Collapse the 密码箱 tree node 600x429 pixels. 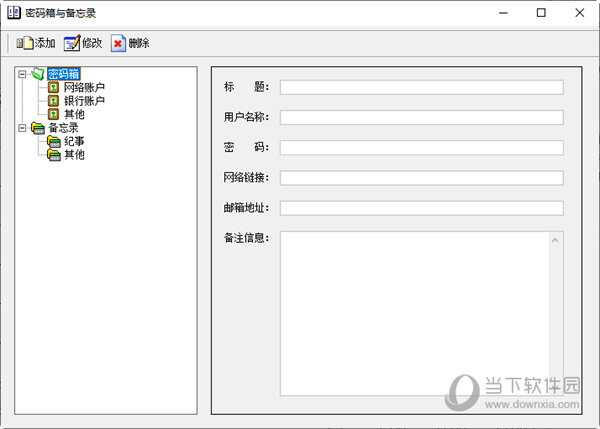[x=22, y=74]
